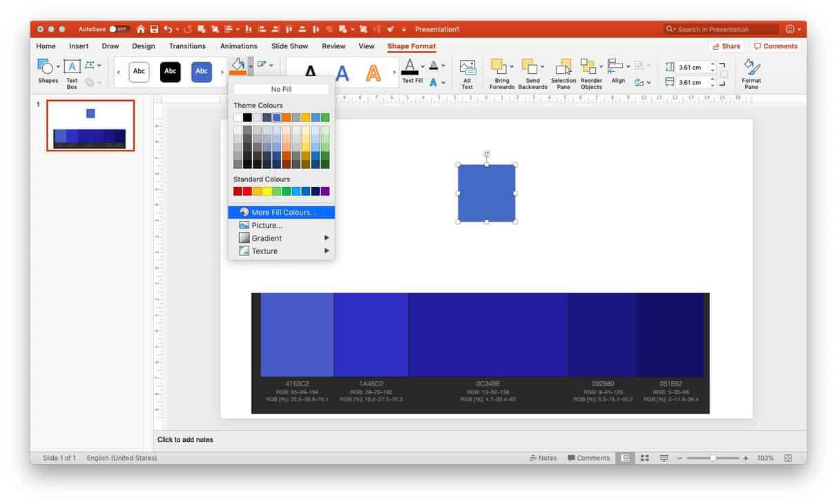Open the Texture submenu
This screenshot has height=504, width=837.
(x=281, y=251)
